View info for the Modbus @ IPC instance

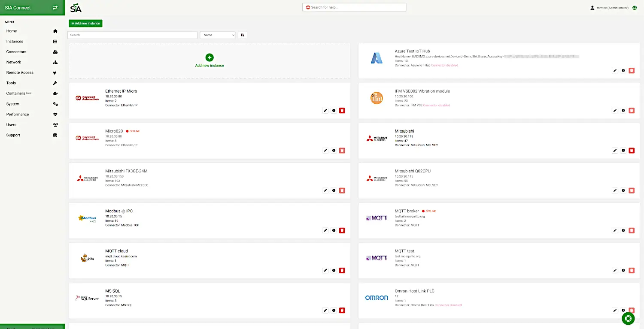pos(334,230)
